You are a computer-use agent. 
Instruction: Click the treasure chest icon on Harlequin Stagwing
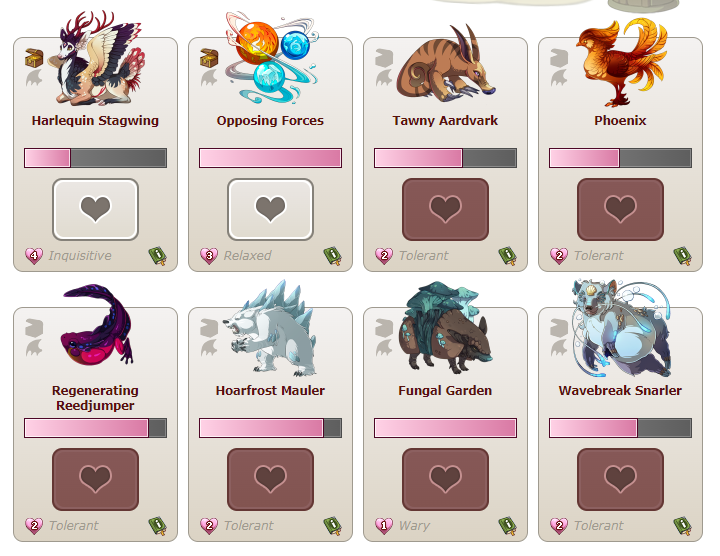pos(34,58)
